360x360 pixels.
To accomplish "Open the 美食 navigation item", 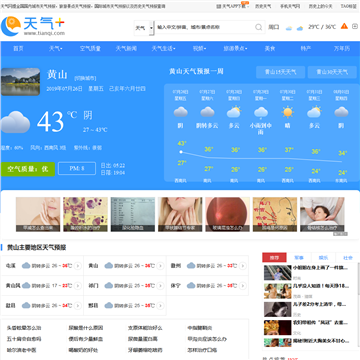I will point(270,49).
